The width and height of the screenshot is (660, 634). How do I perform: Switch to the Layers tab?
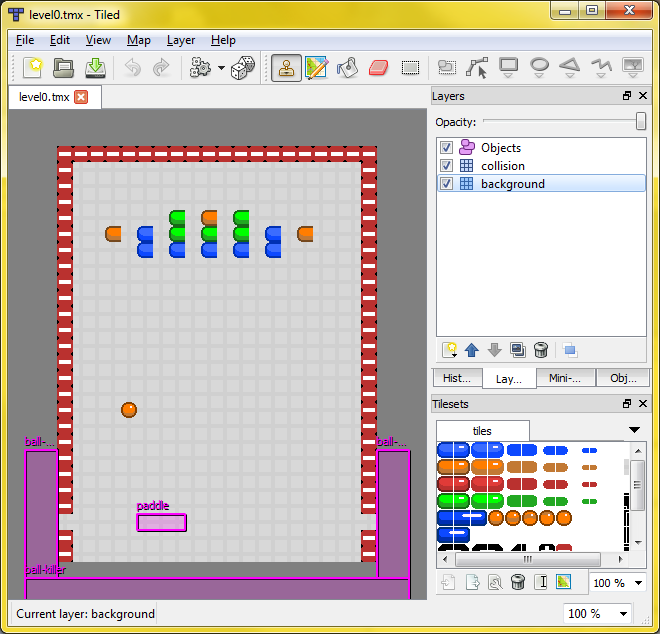tap(509, 378)
